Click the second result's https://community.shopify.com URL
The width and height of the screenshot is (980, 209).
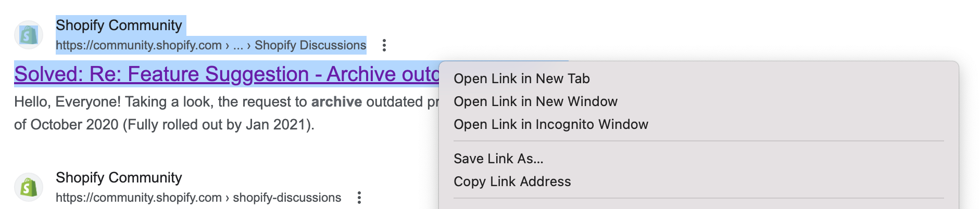pos(139,198)
